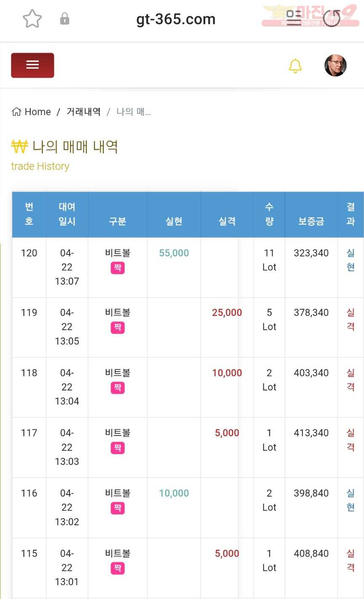The width and height of the screenshot is (364, 599).
Task: Select the 55,000 realized amount
Action: tap(174, 253)
